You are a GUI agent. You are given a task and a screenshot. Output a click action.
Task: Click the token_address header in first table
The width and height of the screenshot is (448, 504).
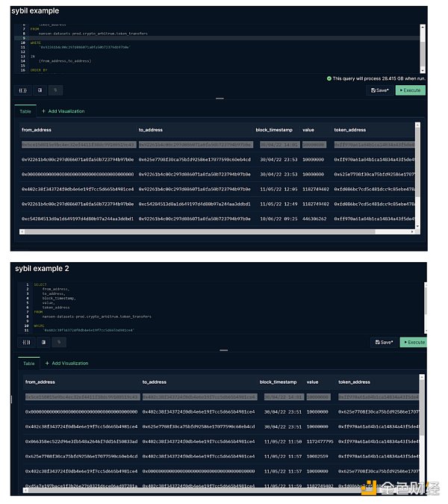[352, 129]
